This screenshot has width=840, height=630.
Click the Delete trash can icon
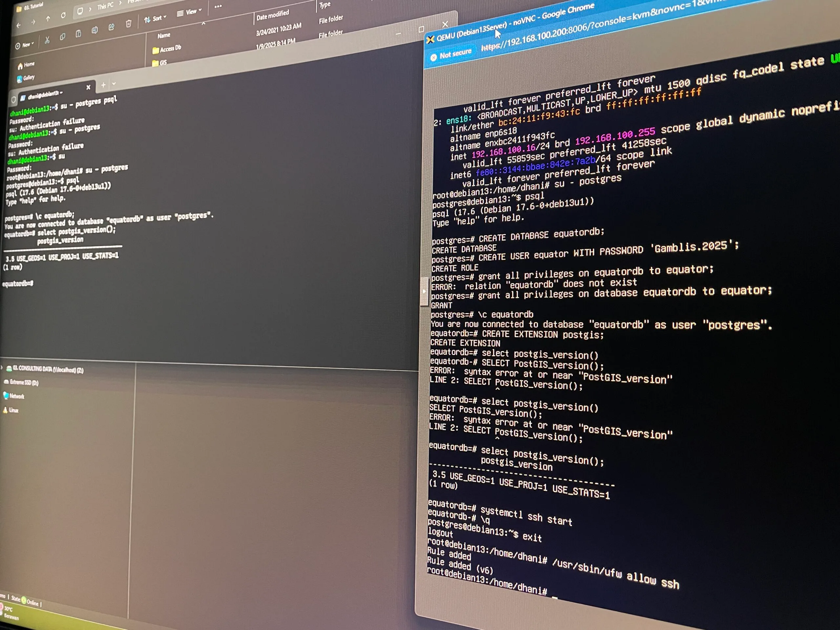128,24
